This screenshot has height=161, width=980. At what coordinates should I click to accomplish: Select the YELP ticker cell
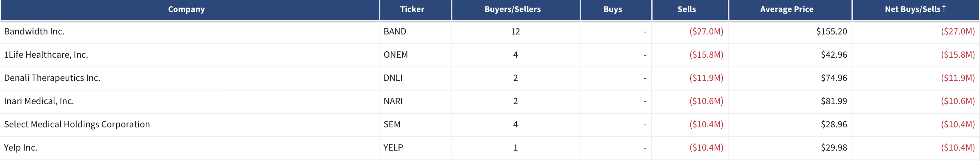[415, 147]
